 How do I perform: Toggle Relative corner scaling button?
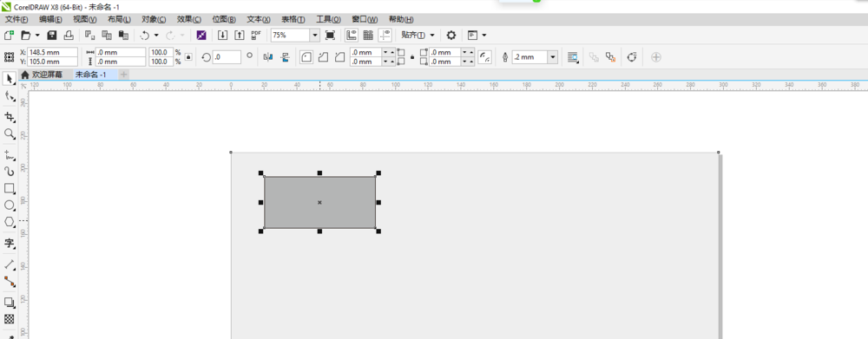coord(485,57)
